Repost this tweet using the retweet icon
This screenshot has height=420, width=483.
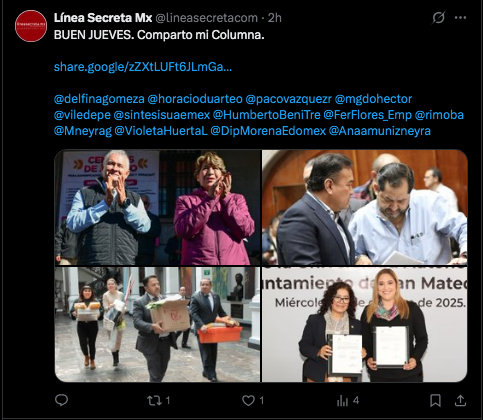coord(154,400)
